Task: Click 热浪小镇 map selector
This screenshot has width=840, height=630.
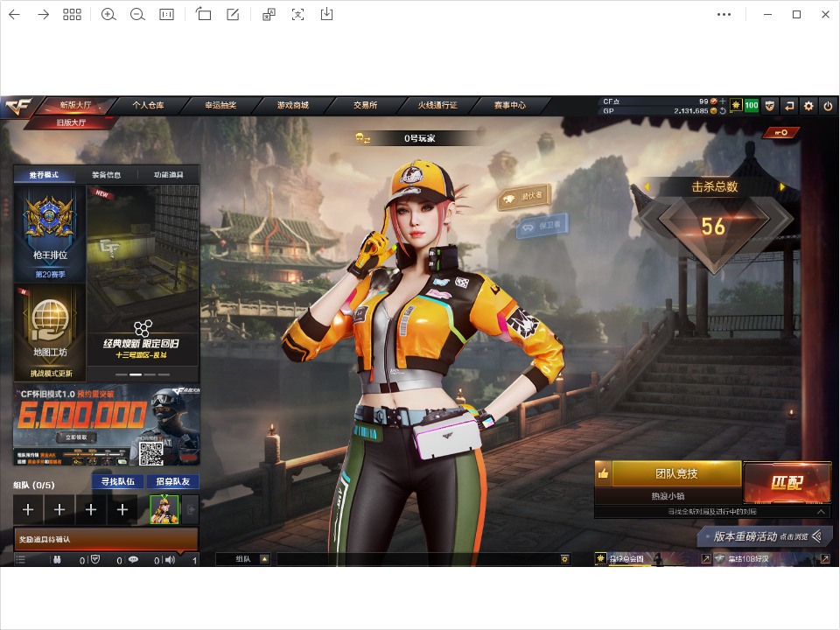Action: tap(668, 497)
